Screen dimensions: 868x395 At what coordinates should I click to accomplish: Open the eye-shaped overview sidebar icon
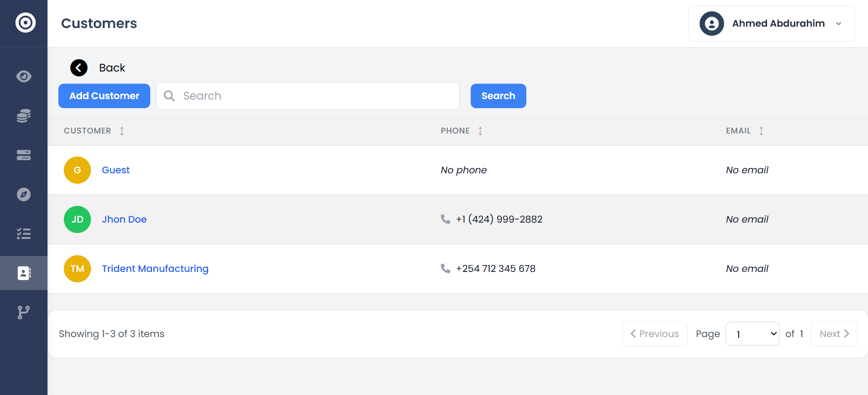(24, 76)
